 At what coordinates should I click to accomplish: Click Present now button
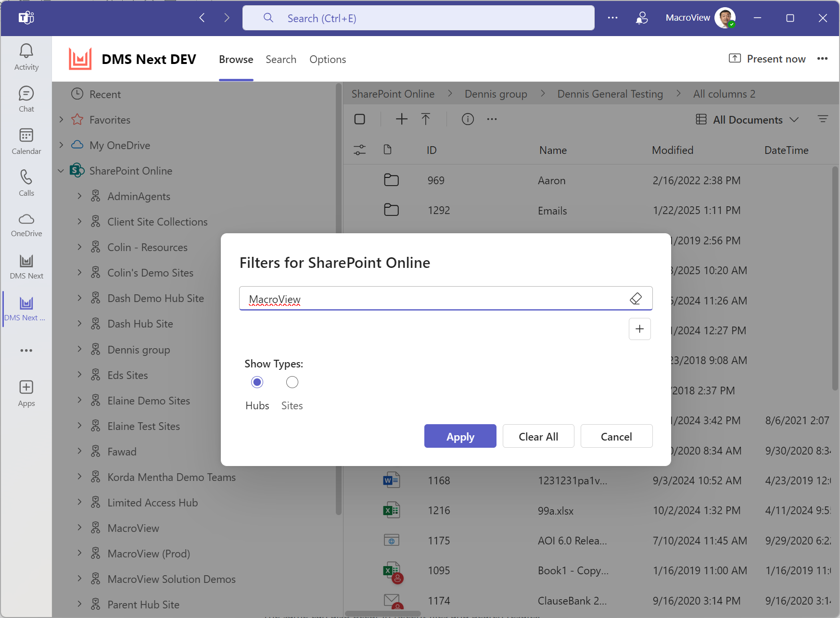[767, 59]
